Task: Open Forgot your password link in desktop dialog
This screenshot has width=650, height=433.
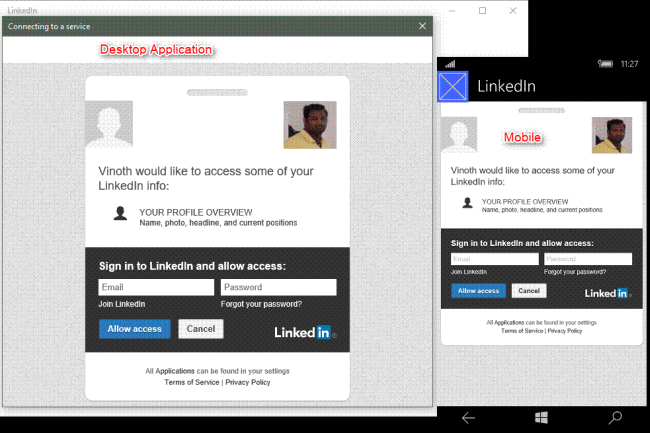Action: (x=261, y=304)
